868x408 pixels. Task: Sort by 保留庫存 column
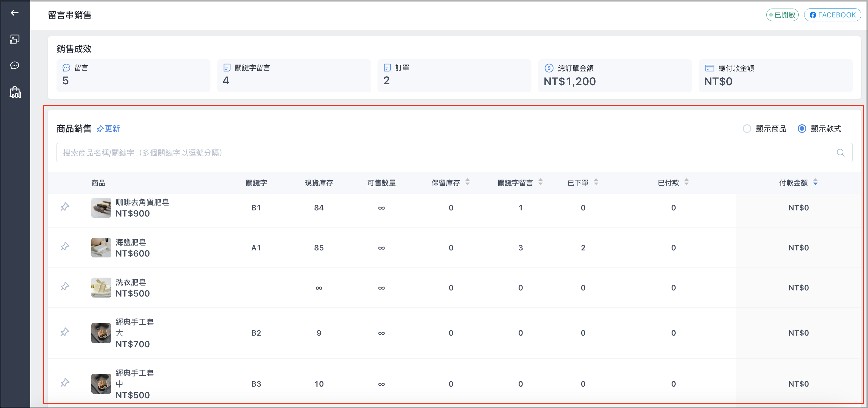pos(468,182)
